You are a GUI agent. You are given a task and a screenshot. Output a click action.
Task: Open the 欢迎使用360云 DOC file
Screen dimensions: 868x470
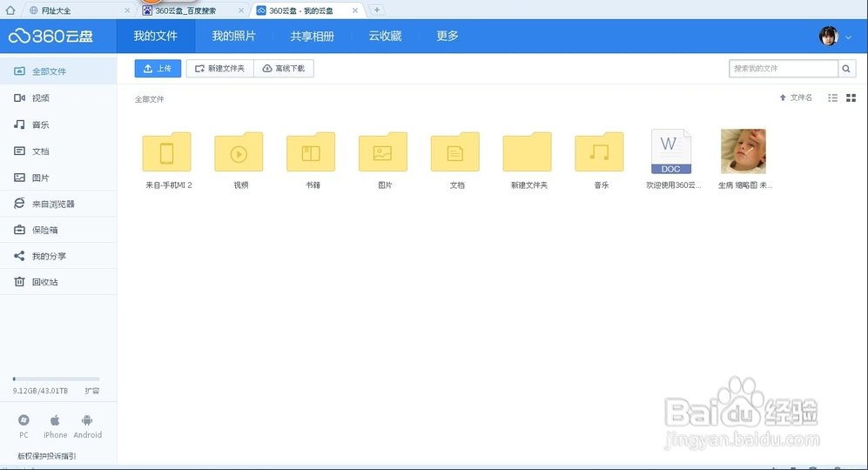(671, 151)
